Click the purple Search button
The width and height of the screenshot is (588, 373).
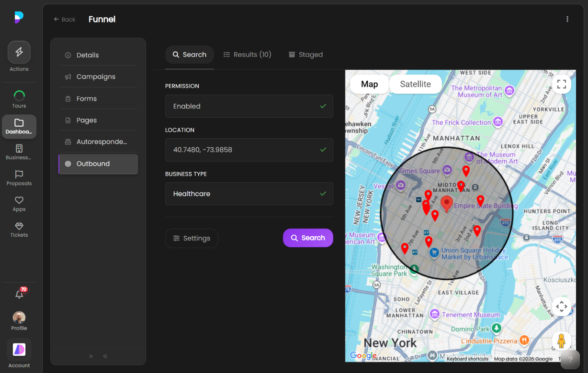pos(308,238)
